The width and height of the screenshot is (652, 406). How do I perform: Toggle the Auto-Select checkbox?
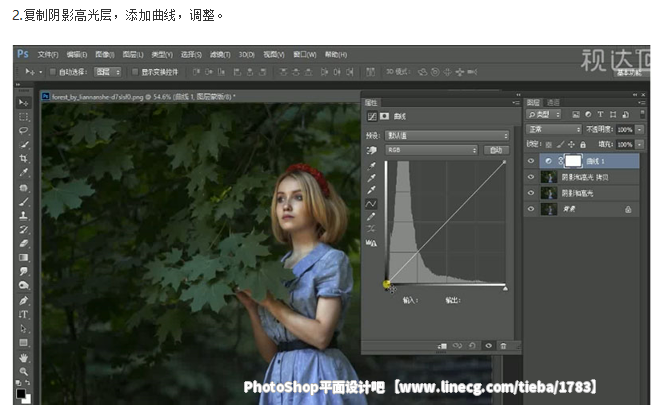pyautogui.click(x=52, y=72)
